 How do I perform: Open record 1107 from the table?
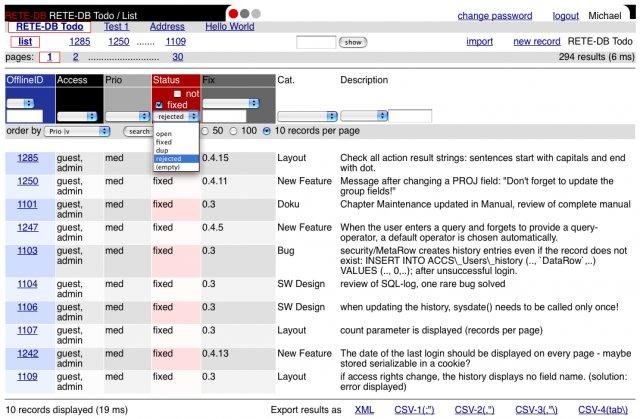click(x=27, y=330)
